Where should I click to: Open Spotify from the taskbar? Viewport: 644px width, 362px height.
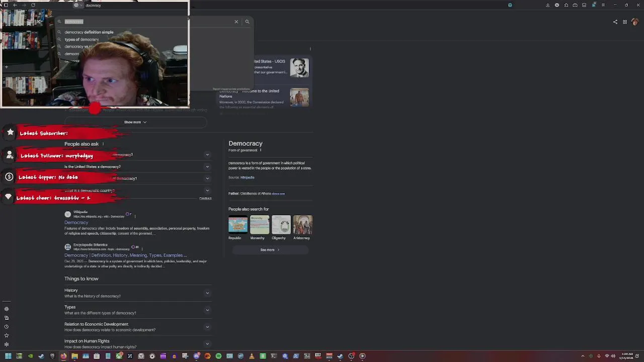pos(218,356)
